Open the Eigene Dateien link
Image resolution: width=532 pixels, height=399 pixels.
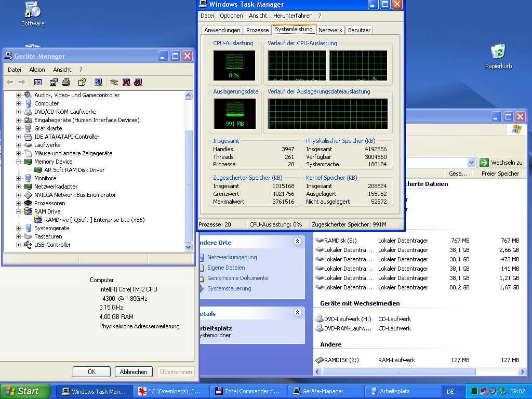[226, 268]
